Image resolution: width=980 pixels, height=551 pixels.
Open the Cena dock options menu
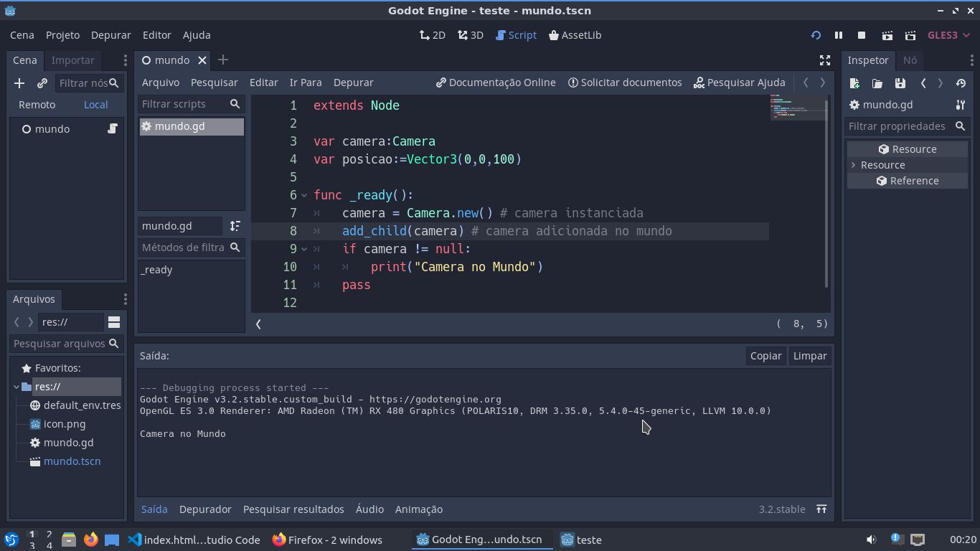pyautogui.click(x=125, y=60)
